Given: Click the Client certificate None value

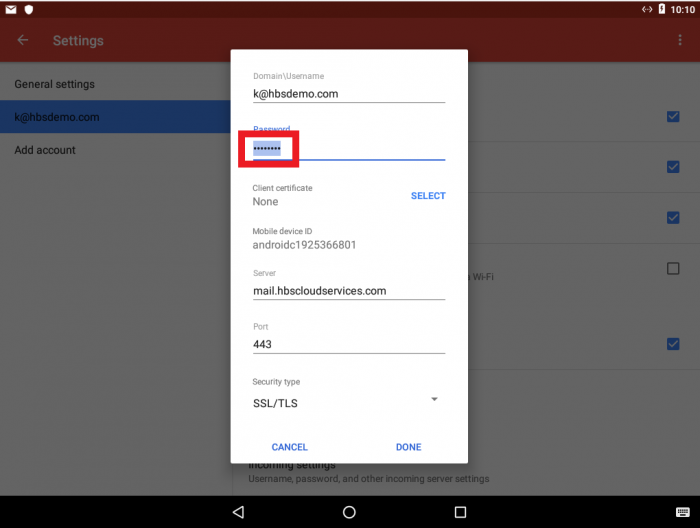Looking at the screenshot, I should tap(265, 202).
